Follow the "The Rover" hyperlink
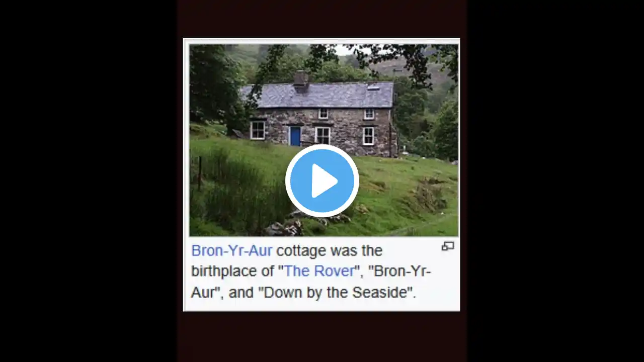644x362 pixels. 319,271
